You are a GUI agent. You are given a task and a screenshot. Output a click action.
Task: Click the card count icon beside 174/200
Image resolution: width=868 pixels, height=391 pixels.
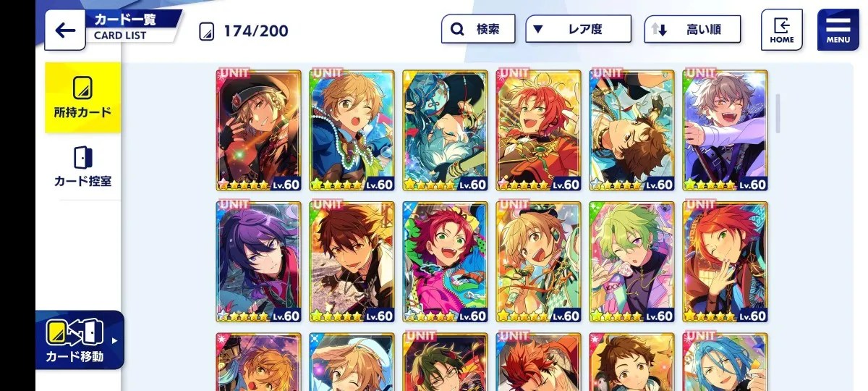click(207, 31)
